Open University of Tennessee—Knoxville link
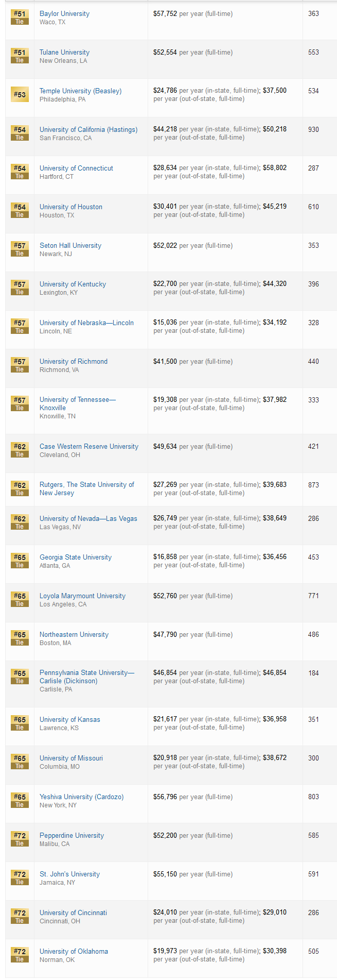 tap(78, 403)
